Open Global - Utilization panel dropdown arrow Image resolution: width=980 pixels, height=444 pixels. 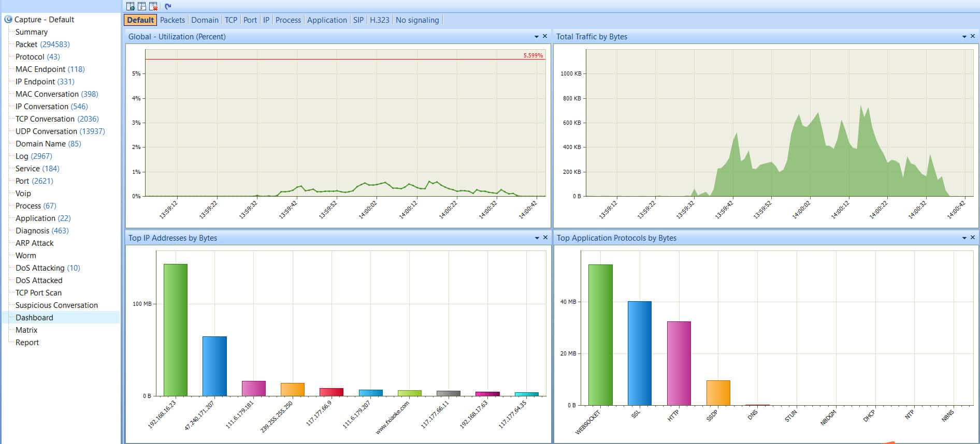click(x=537, y=37)
